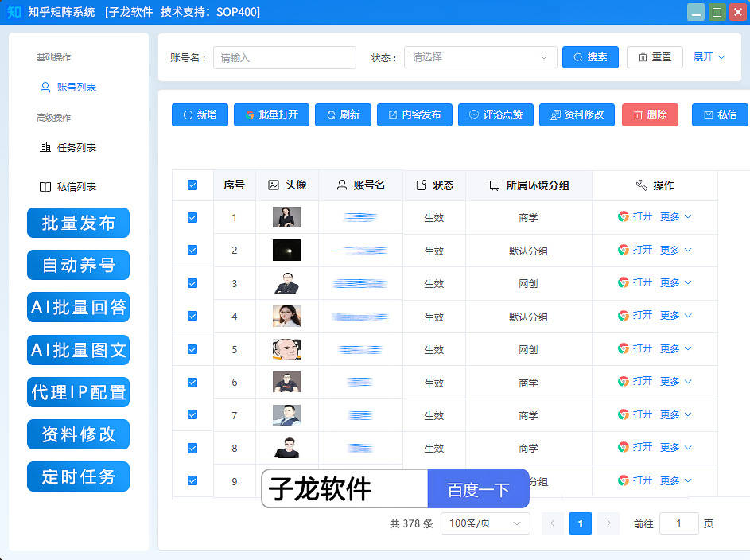
Task: Uncheck row 3's selection checkbox
Action: click(x=192, y=282)
